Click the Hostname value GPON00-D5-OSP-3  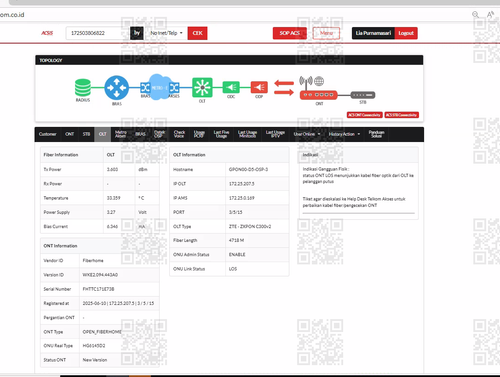(x=248, y=170)
